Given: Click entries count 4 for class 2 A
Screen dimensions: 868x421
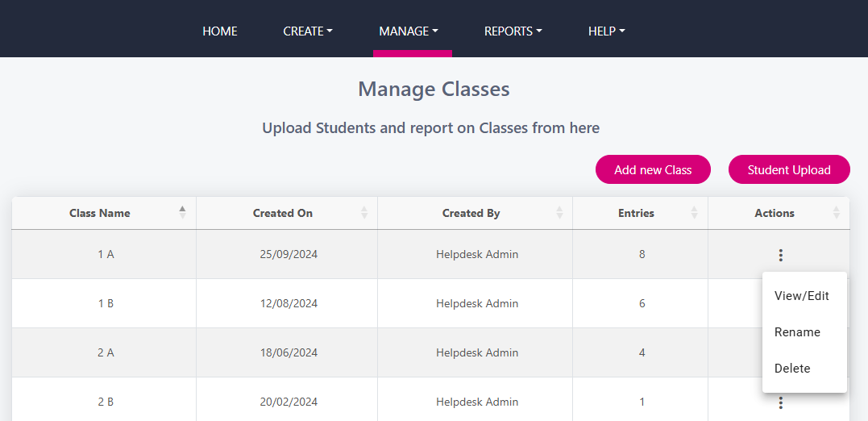Looking at the screenshot, I should (642, 352).
